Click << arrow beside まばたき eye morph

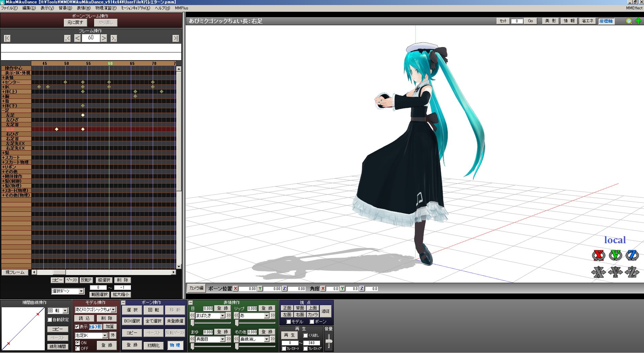[192, 315]
